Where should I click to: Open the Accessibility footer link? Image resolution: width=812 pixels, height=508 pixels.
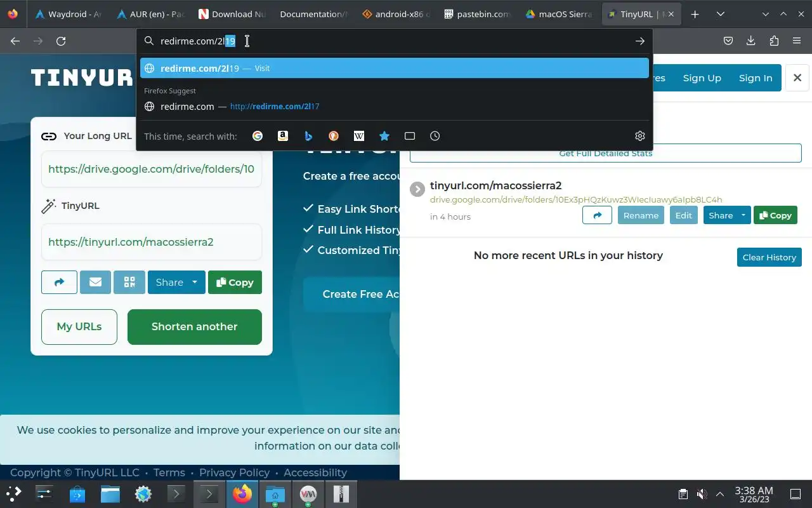tap(315, 472)
